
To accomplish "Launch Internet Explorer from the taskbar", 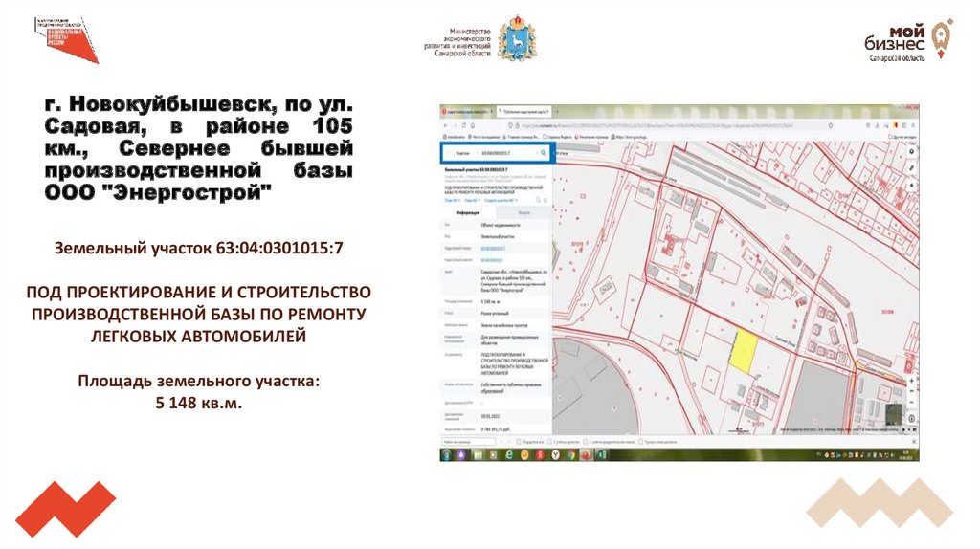I will click(509, 454).
